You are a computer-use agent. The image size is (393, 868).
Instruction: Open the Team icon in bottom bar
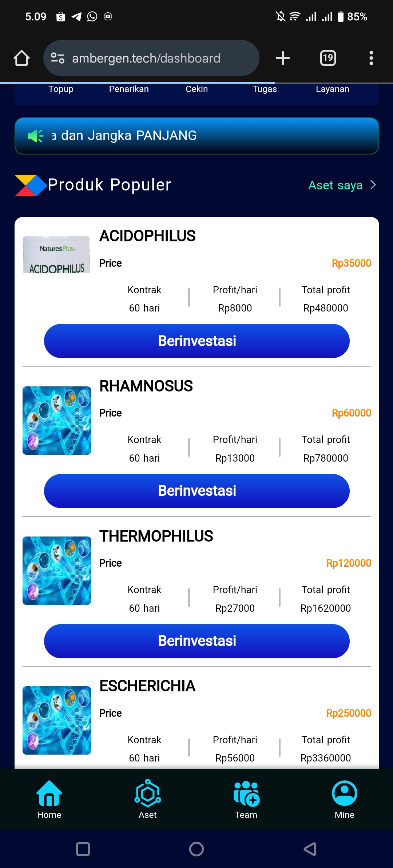(x=246, y=793)
